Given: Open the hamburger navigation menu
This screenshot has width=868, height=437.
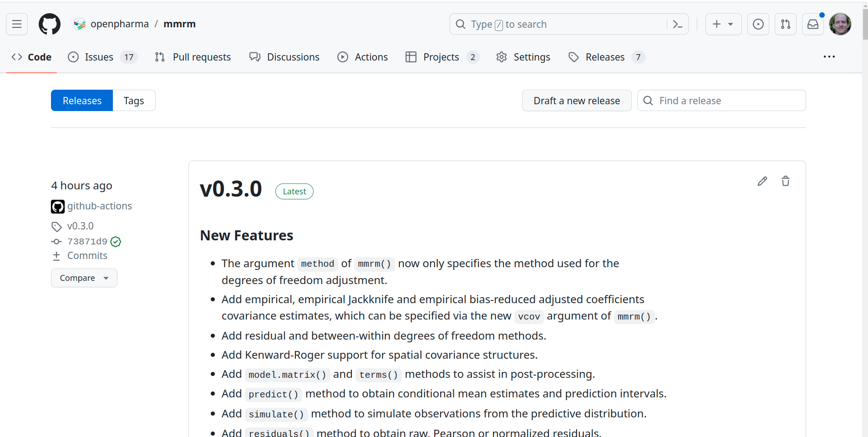Looking at the screenshot, I should coord(17,24).
